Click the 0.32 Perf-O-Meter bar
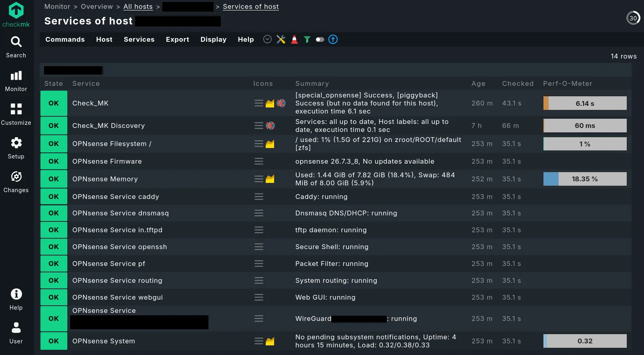Image resolution: width=644 pixels, height=355 pixels. click(585, 341)
